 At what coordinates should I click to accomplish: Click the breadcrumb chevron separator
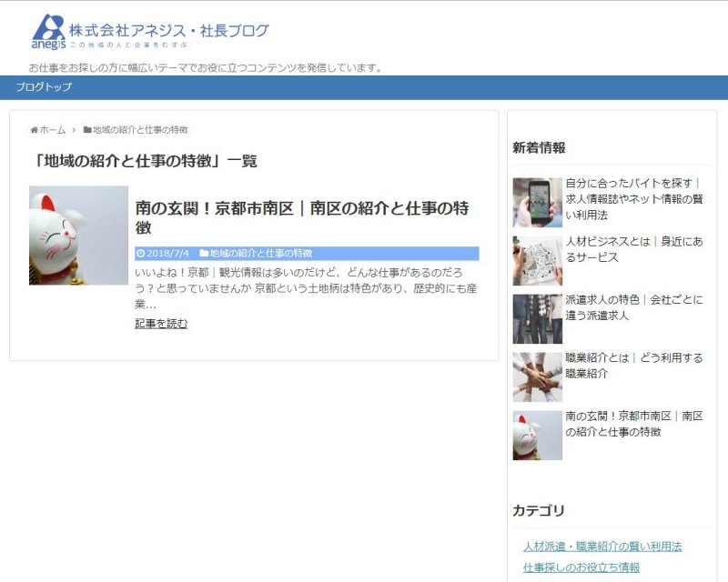click(x=74, y=130)
